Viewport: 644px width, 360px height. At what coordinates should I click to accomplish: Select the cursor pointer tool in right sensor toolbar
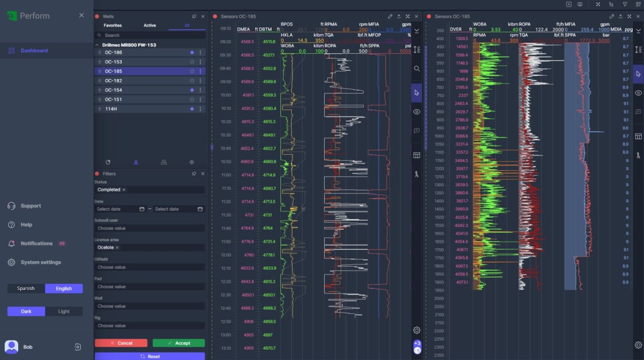point(638,74)
